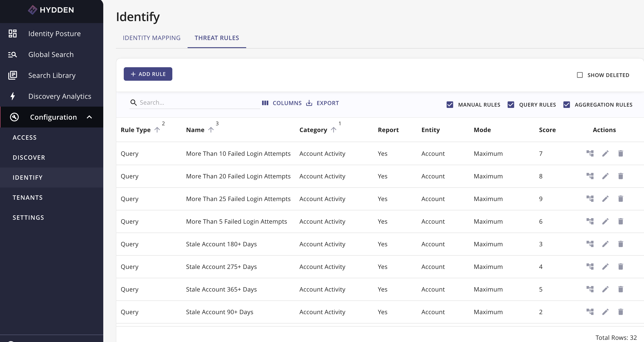
Task: Open Global Search in sidebar
Action: point(51,54)
